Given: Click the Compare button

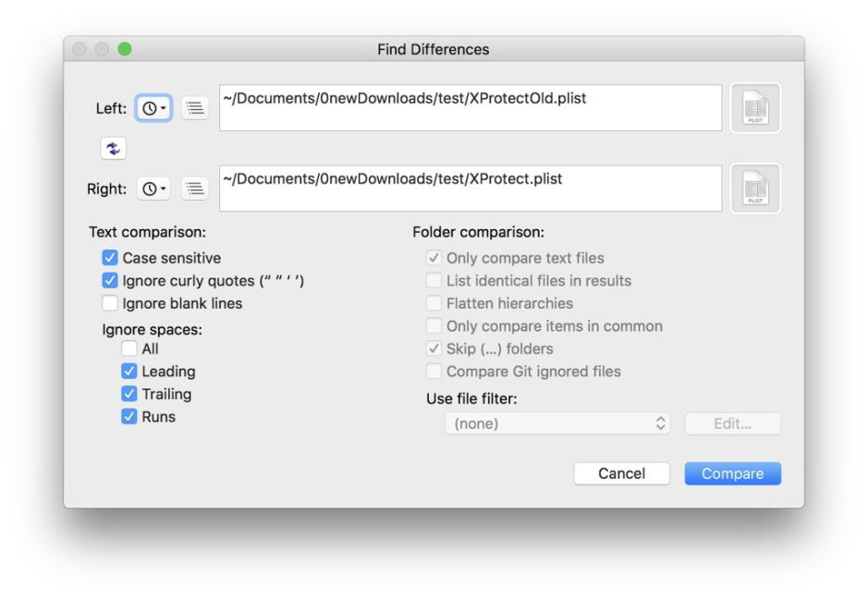Looking at the screenshot, I should pos(732,473).
